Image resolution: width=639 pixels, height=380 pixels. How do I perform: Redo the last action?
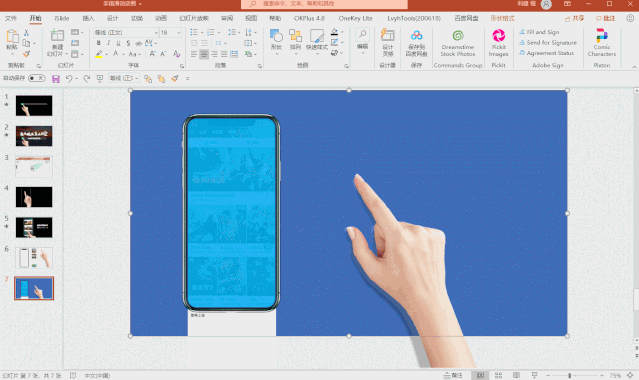[86, 78]
